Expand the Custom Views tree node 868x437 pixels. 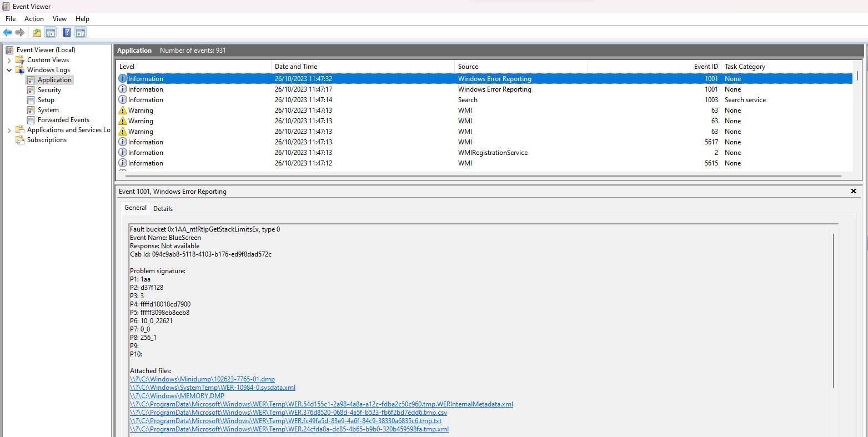pos(9,59)
